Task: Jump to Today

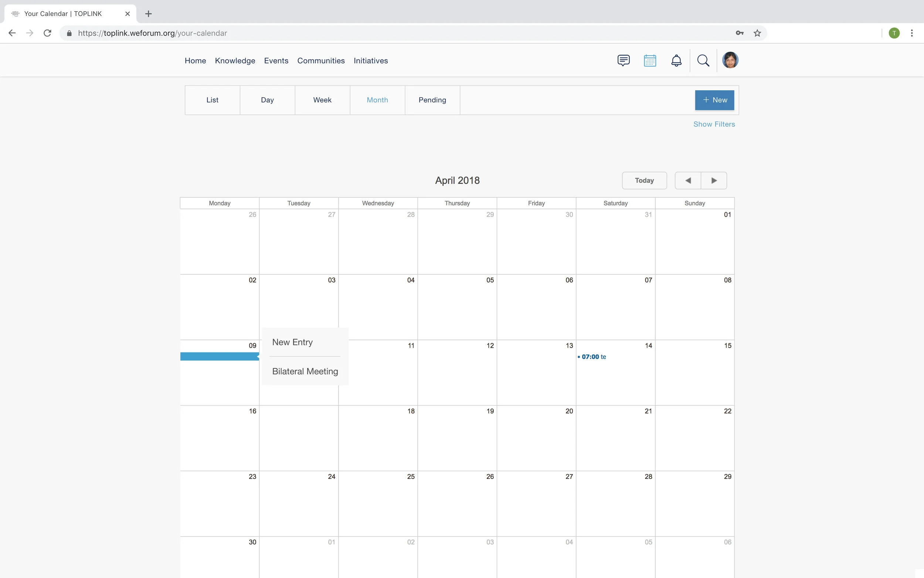Action: (x=644, y=180)
